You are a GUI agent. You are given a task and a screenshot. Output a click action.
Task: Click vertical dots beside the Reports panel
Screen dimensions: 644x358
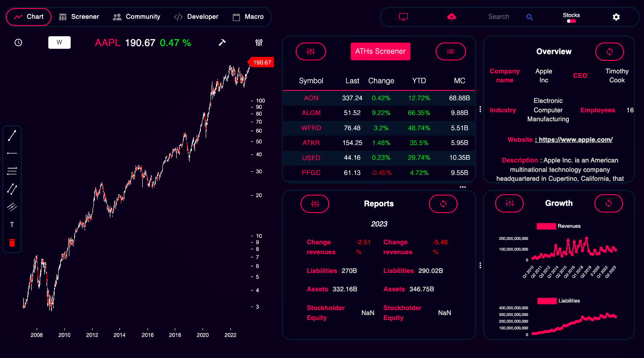[x=480, y=265]
